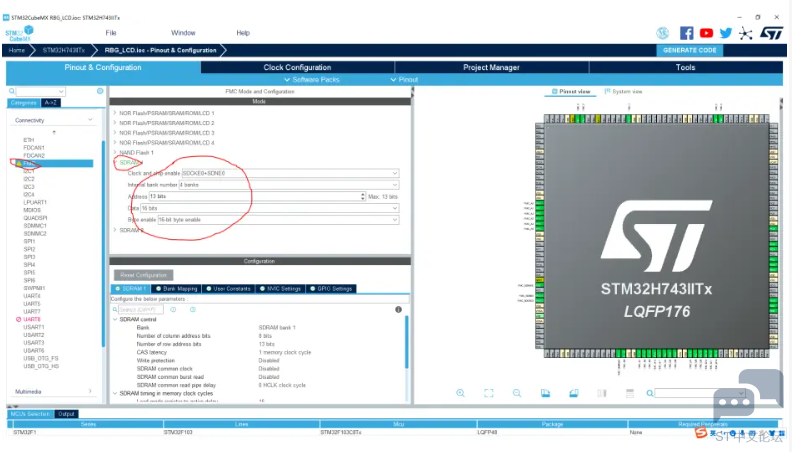Open the YouTube link icon

pos(706,33)
